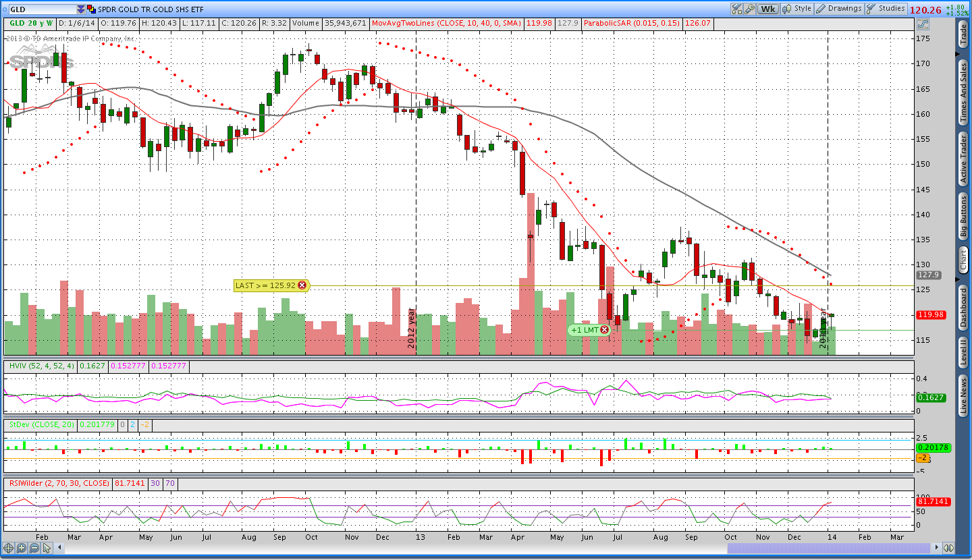Open the quick study flask icon
Image resolution: width=972 pixels, height=560 pixels.
pyautogui.click(x=737, y=9)
